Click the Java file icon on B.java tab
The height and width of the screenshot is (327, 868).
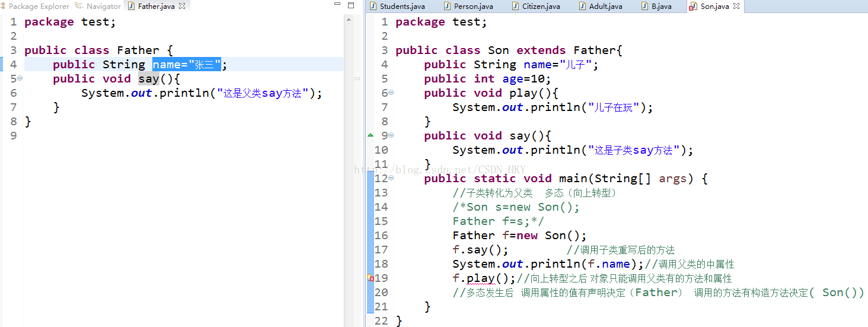click(x=645, y=7)
